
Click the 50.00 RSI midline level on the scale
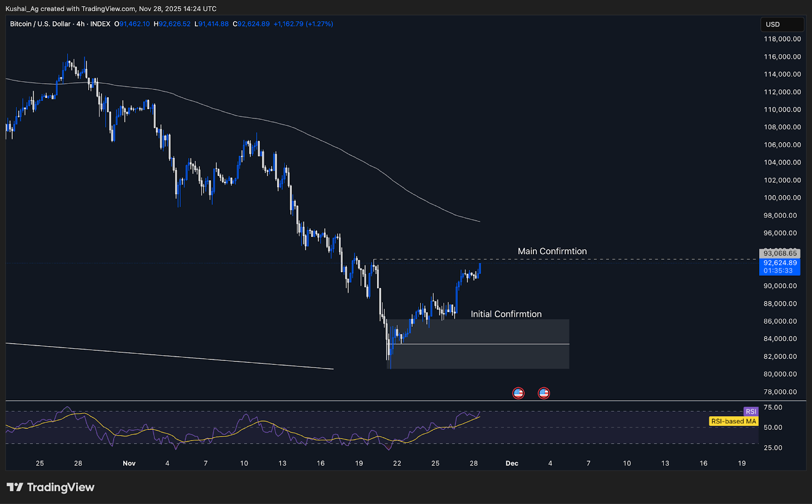[x=772, y=427]
